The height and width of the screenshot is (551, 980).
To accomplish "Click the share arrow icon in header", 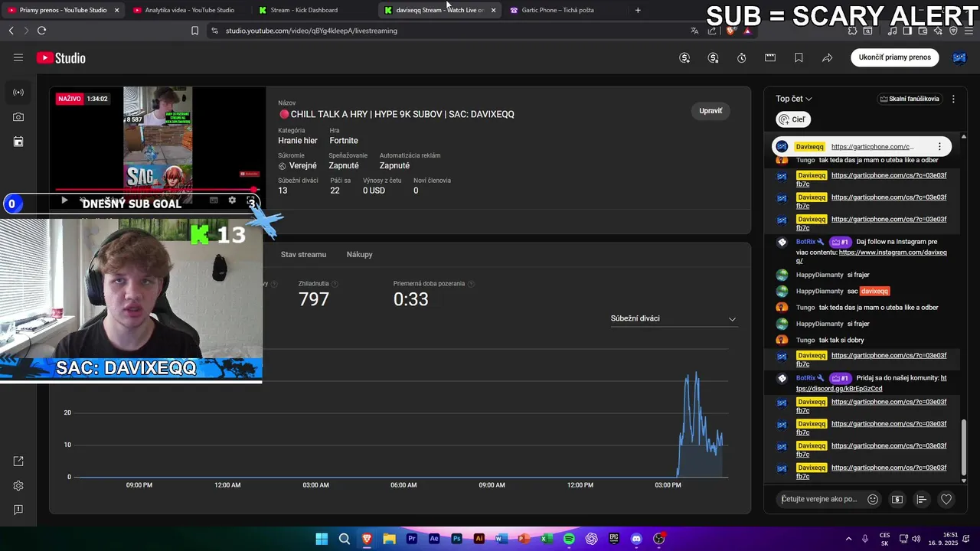I will click(828, 58).
